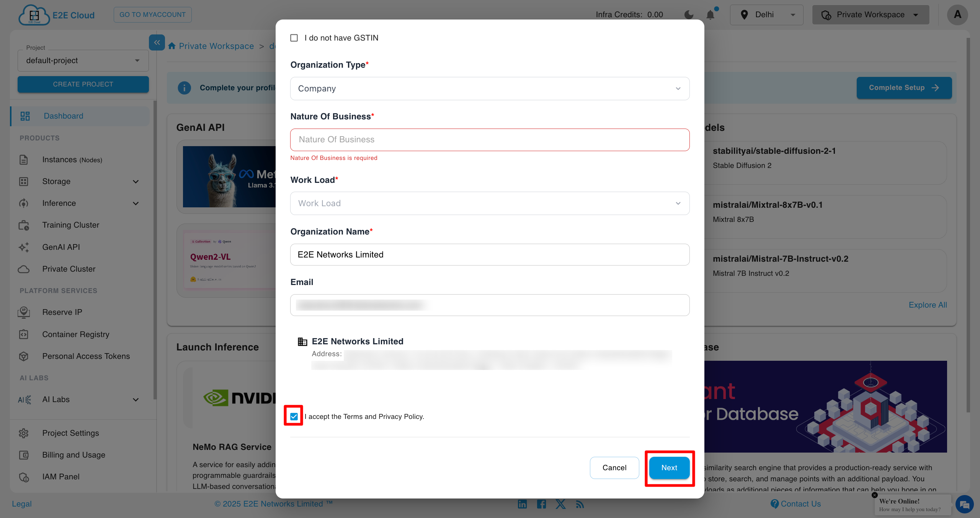
Task: Expand the Inference submenu chevron
Action: click(136, 203)
